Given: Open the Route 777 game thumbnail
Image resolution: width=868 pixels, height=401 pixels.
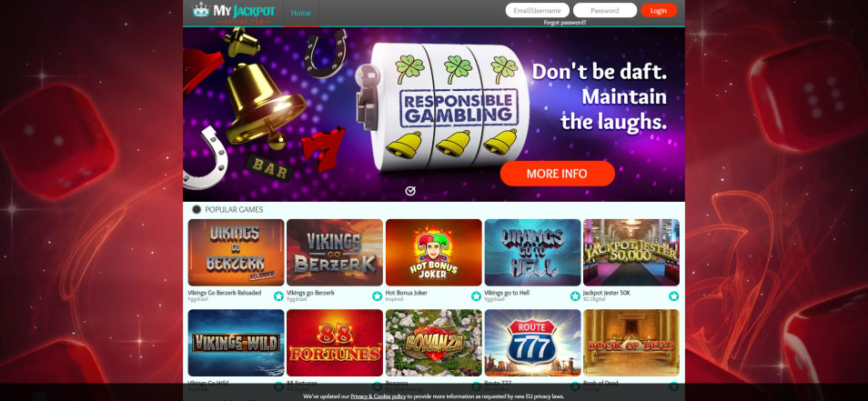Looking at the screenshot, I should point(532,343).
